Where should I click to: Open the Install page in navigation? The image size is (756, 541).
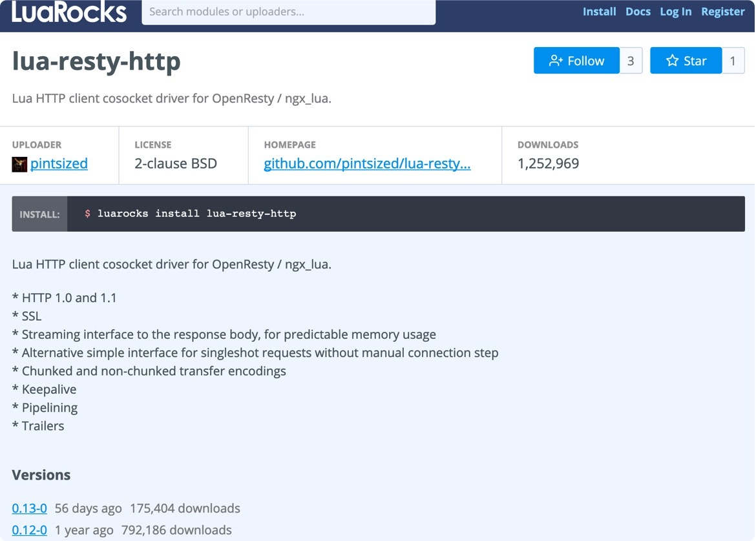(599, 12)
